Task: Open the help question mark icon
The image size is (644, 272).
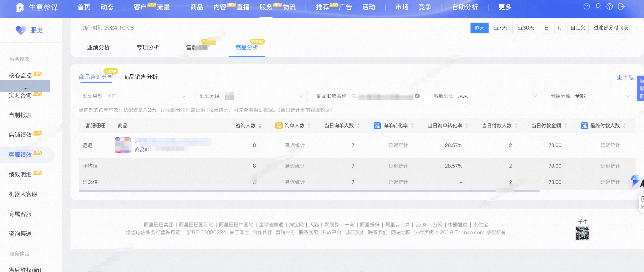Action: point(609,6)
